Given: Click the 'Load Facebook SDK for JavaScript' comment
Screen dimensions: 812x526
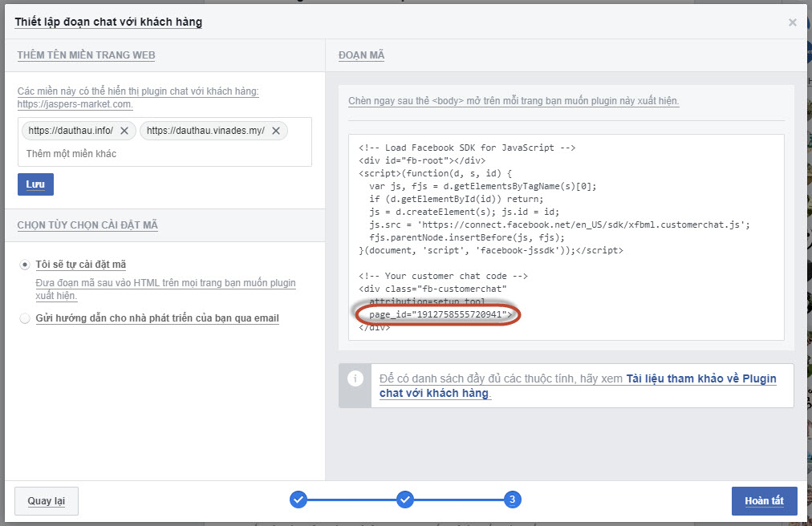Looking at the screenshot, I should (x=467, y=148).
